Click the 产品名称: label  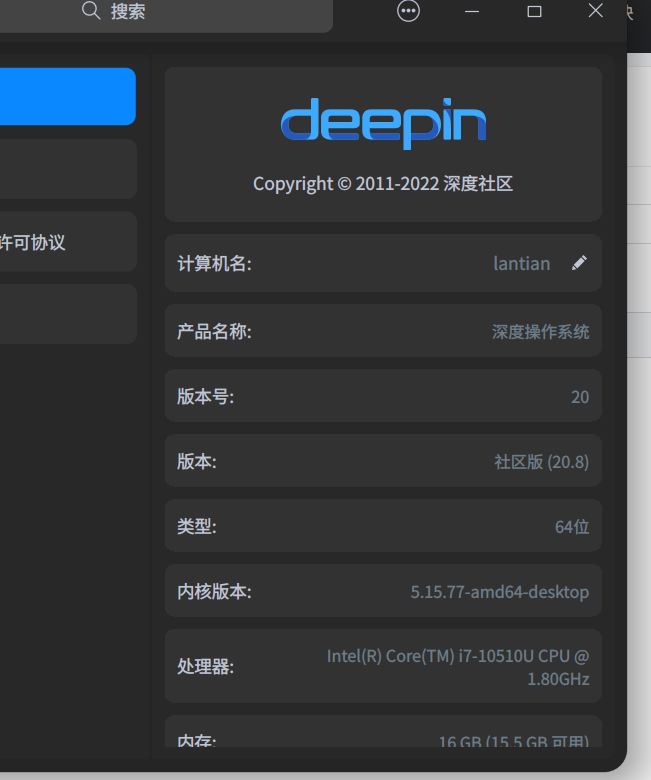(x=214, y=331)
